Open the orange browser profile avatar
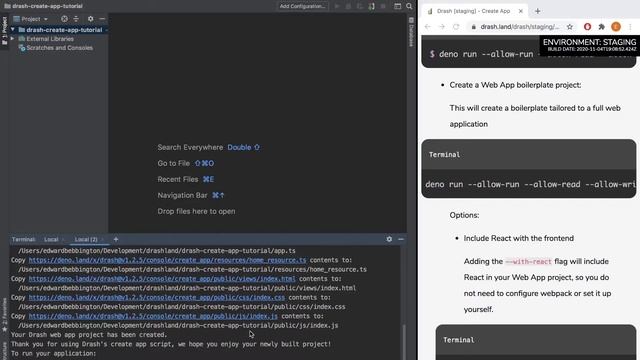 click(x=616, y=27)
